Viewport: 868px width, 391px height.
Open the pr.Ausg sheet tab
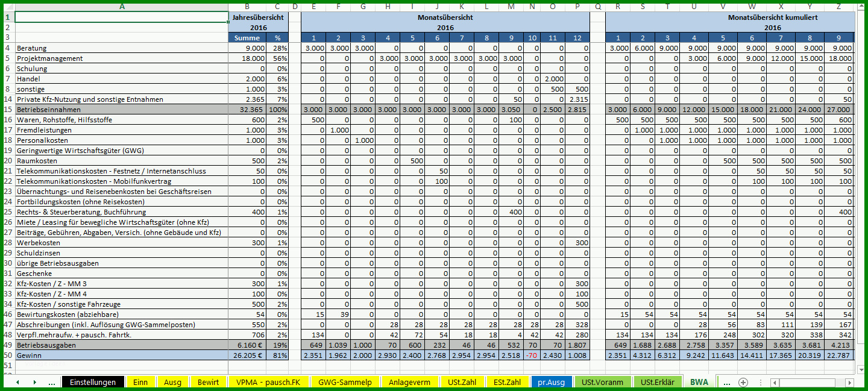point(552,382)
